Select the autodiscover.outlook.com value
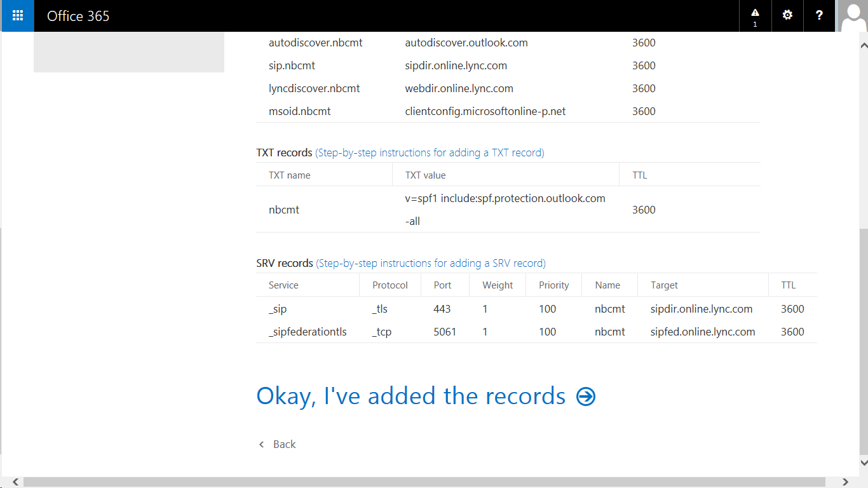The image size is (868, 488). 466,43
